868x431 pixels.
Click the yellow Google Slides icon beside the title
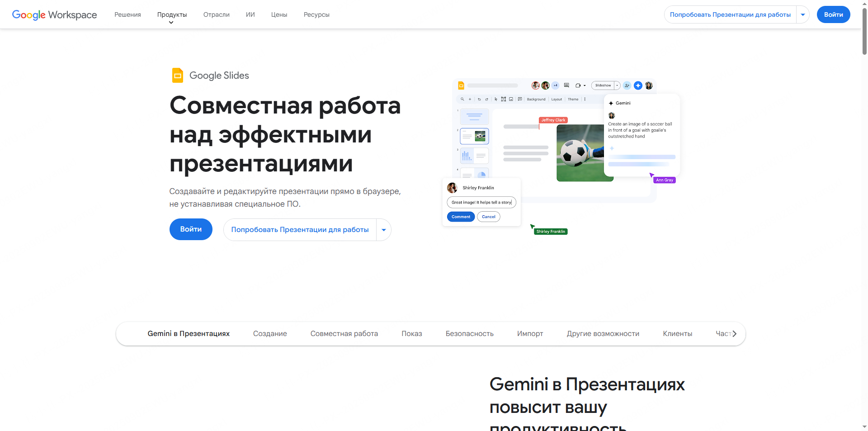[x=178, y=76]
